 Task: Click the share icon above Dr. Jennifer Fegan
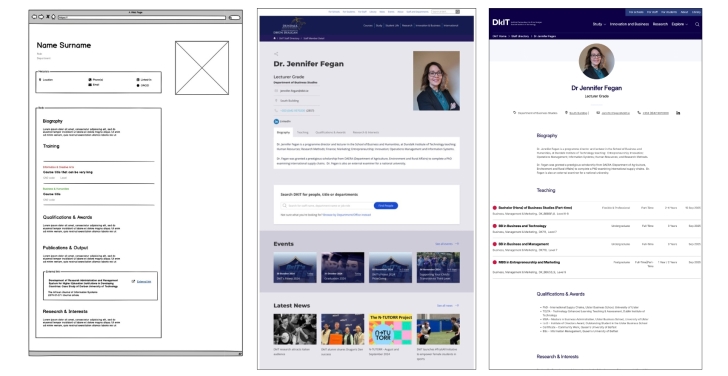(276, 54)
